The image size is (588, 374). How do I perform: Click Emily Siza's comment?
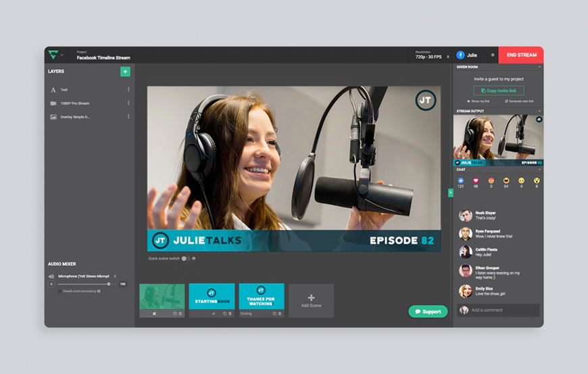click(491, 294)
